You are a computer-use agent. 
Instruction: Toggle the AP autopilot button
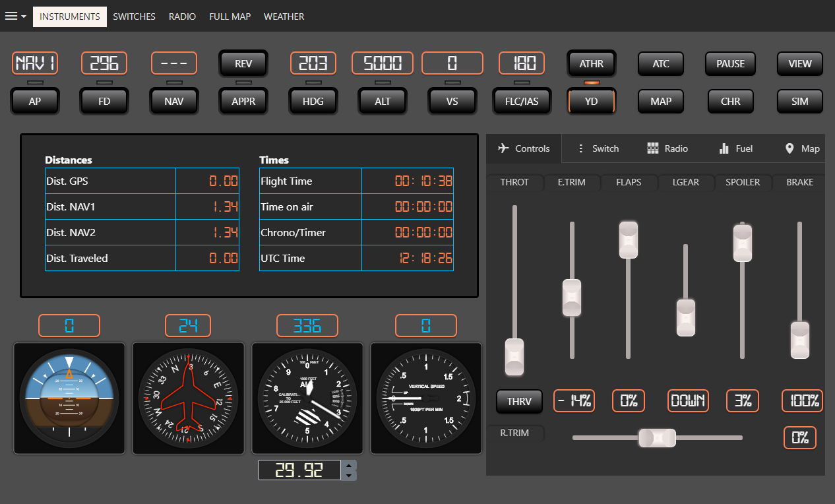(35, 102)
